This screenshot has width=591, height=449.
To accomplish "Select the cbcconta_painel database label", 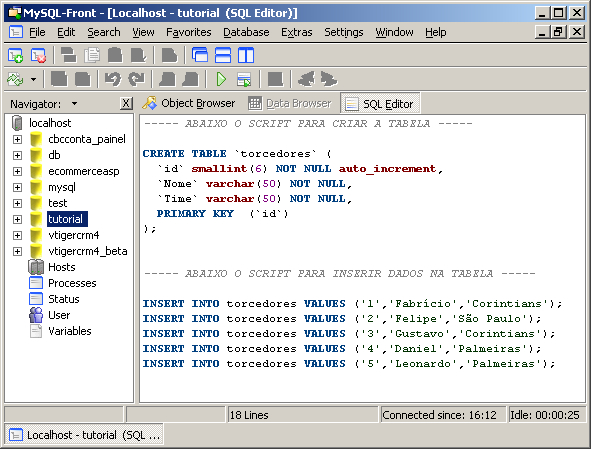I will tap(87, 139).
